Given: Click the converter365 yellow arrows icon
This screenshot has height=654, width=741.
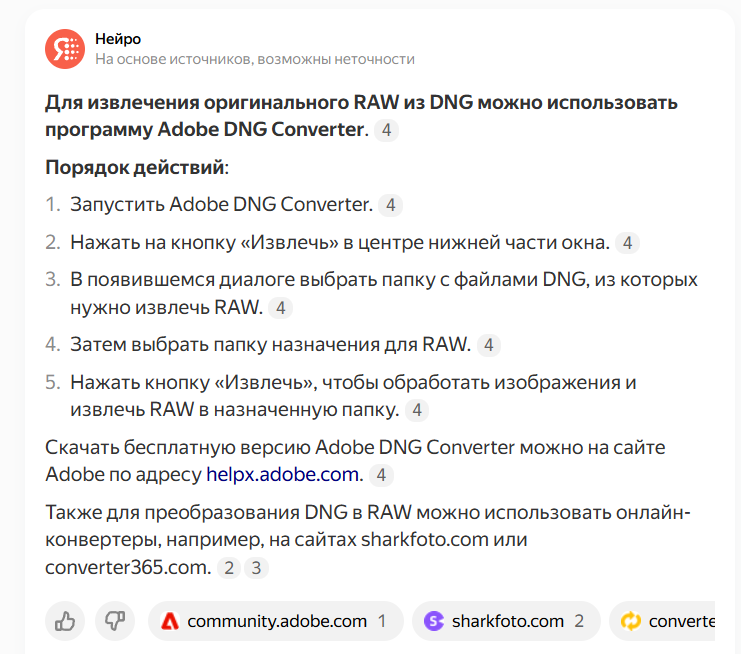Looking at the screenshot, I should tap(631, 621).
